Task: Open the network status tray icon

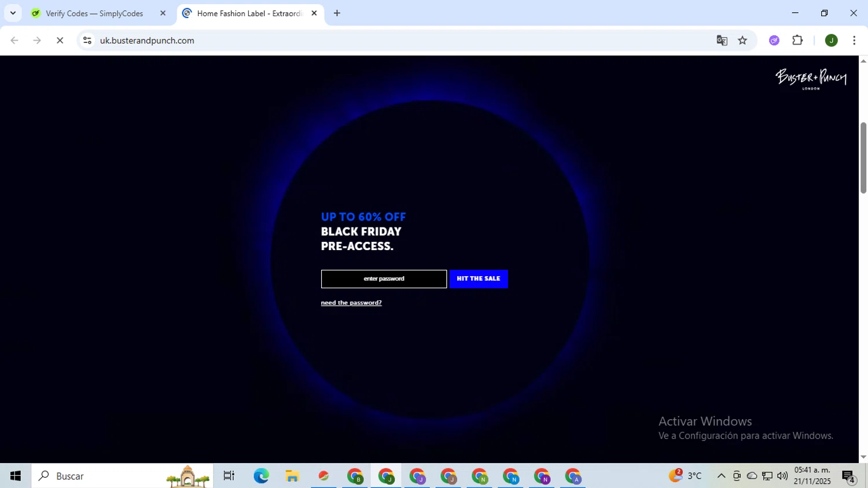Action: click(x=767, y=476)
